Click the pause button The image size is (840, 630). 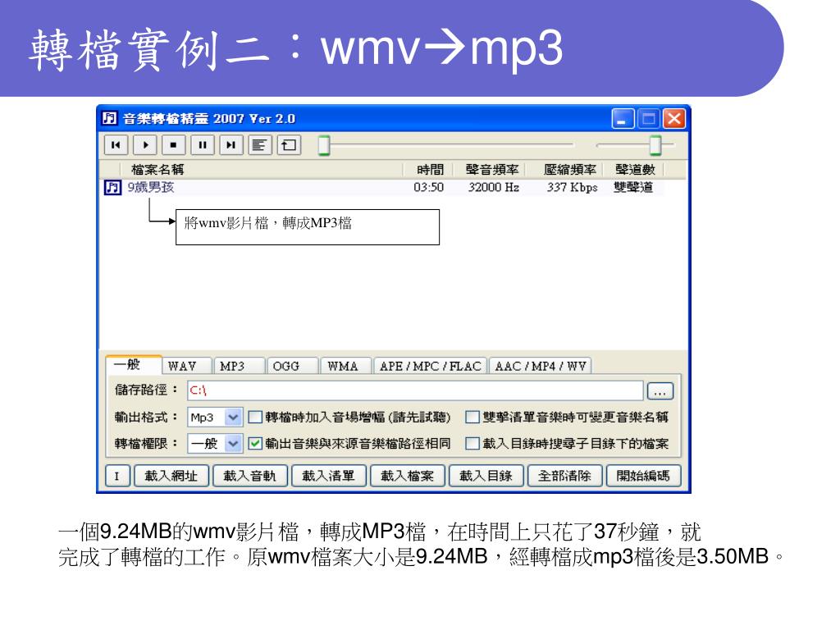(203, 145)
